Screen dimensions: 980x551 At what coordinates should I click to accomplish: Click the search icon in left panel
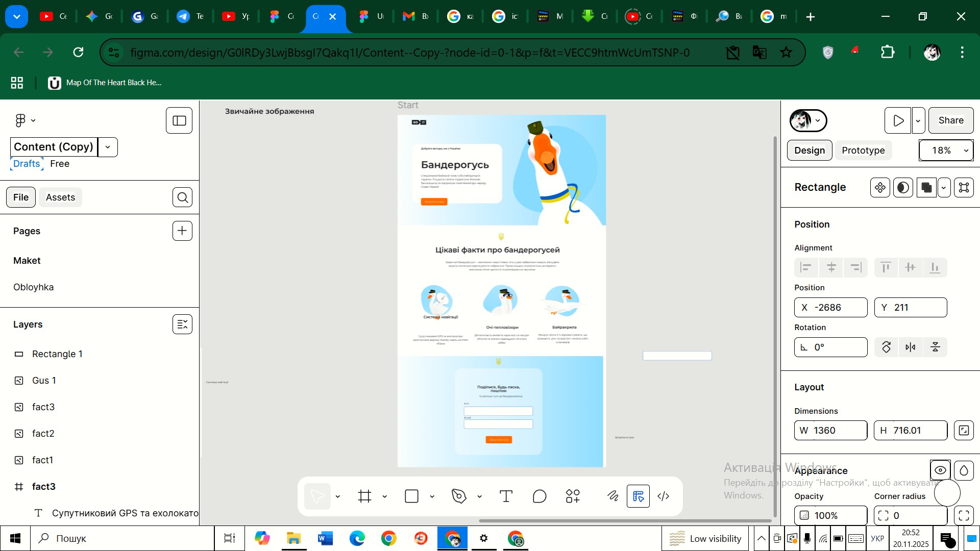point(183,197)
